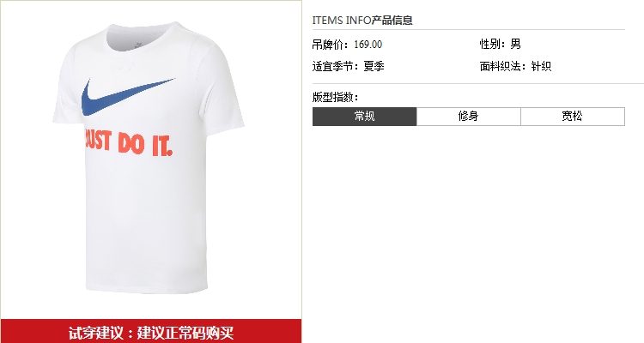The image size is (644, 343).
Task: Click the 针织 knit fabric value
Action: point(541,66)
